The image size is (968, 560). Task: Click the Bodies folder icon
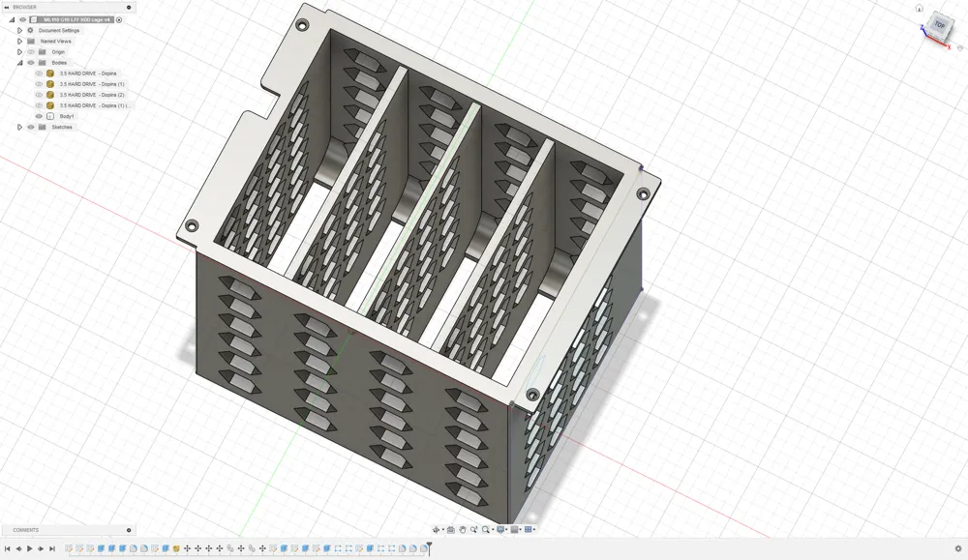coord(42,63)
